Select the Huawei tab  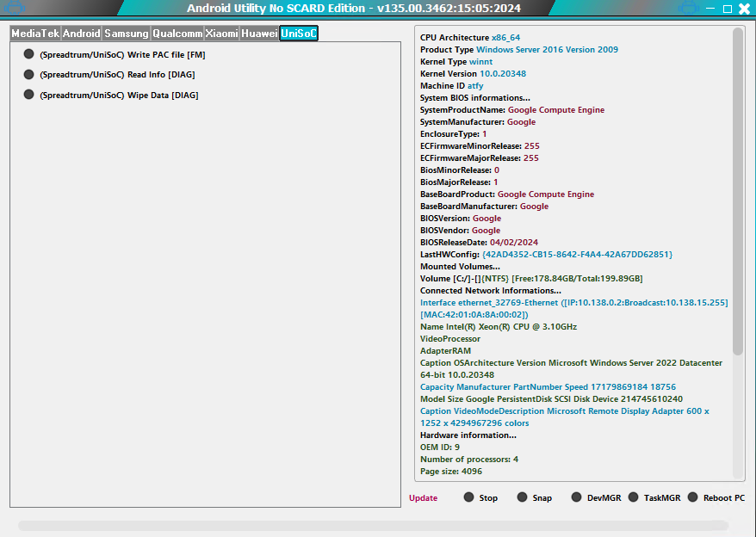coord(259,34)
